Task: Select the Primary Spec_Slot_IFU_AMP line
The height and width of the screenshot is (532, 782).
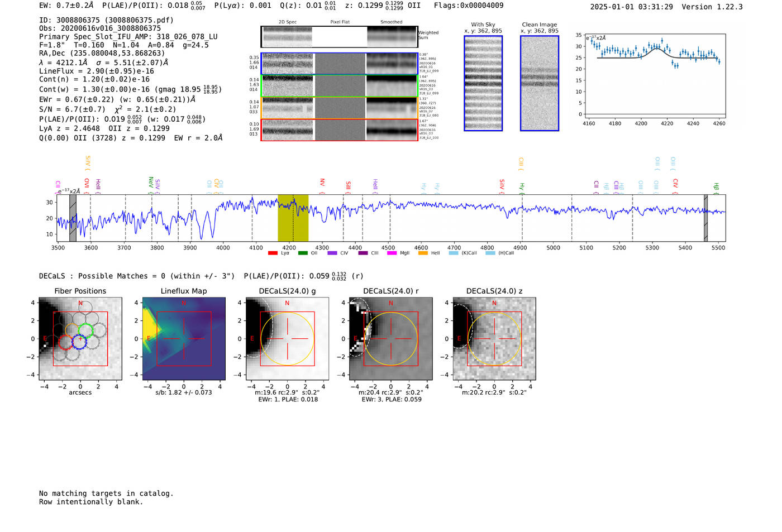Action: tap(128, 37)
